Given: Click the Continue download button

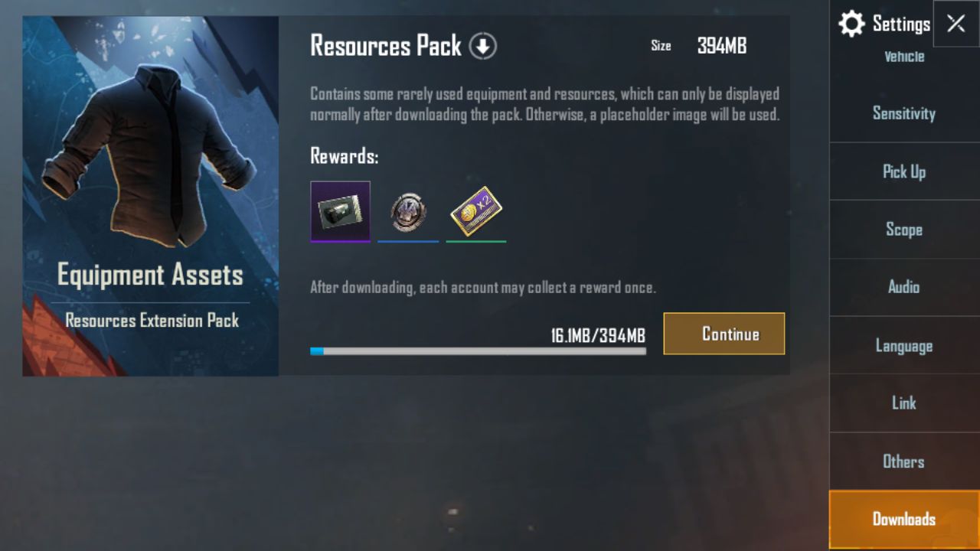Looking at the screenshot, I should pyautogui.click(x=724, y=334).
